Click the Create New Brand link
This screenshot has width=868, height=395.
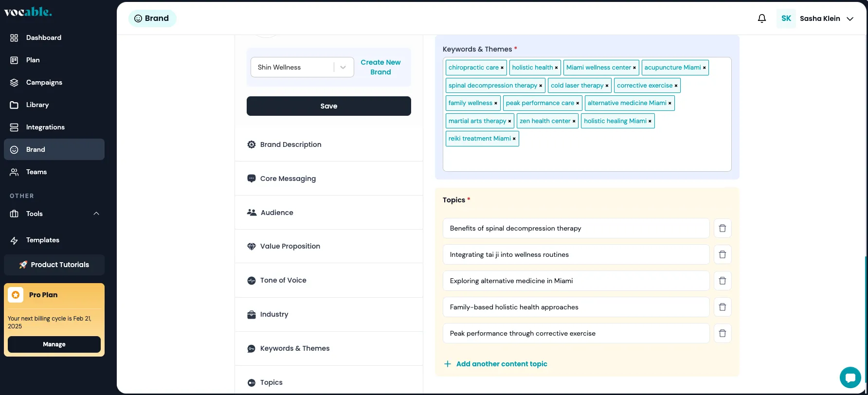point(380,67)
